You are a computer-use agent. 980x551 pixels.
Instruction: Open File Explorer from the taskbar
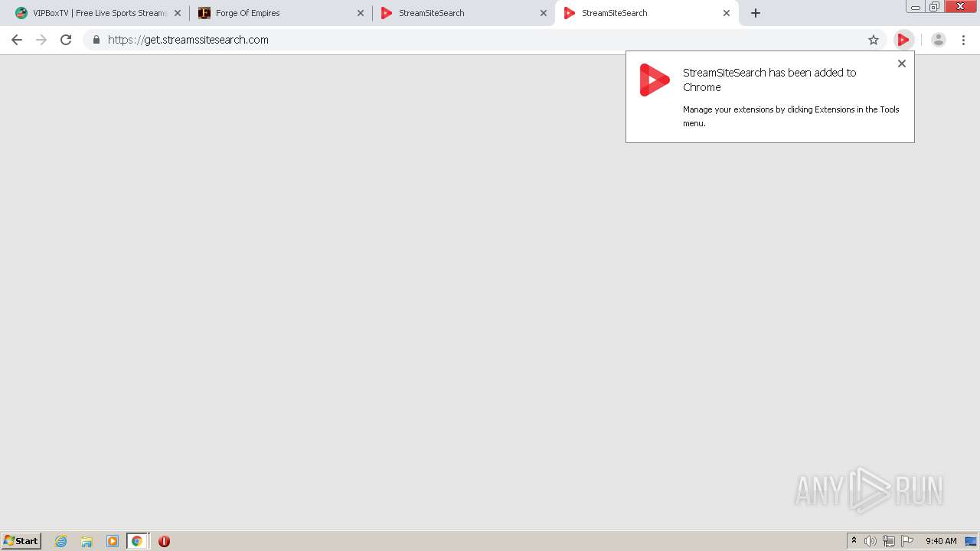87,541
